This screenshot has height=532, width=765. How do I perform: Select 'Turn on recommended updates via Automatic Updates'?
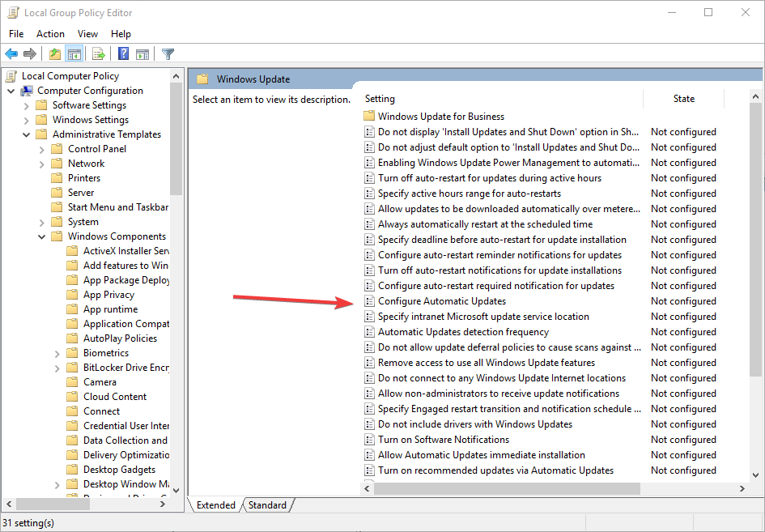pyautogui.click(x=495, y=470)
